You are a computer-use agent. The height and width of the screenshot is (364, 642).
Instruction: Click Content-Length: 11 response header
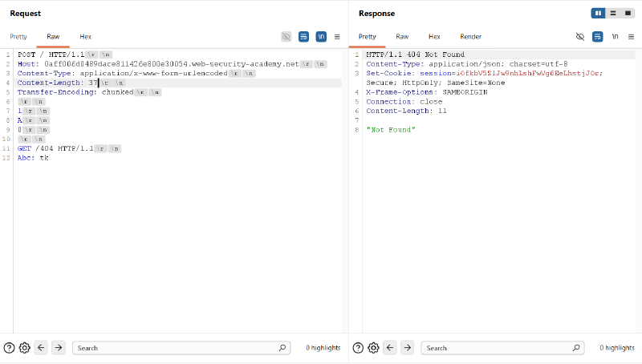pos(406,111)
